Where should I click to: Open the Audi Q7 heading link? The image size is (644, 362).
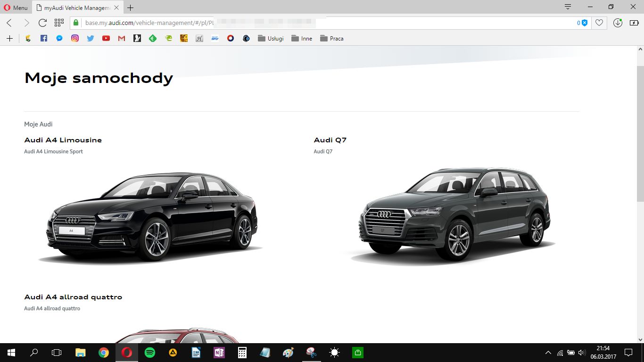(x=330, y=140)
